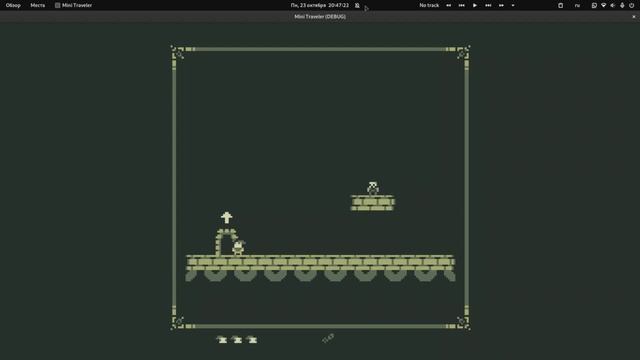Screen dimensions: 640x360
Task: Open the clock and calendar in top bar
Action: pyautogui.click(x=320, y=5)
